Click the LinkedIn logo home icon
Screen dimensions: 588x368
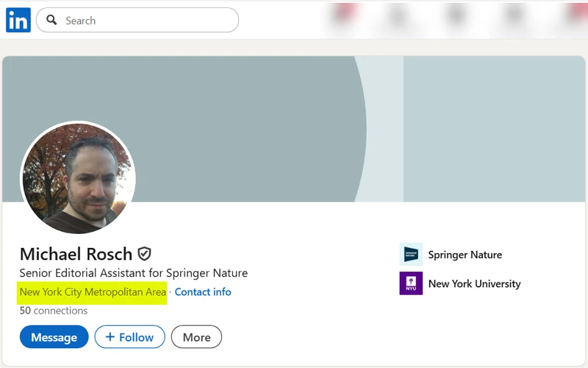(18, 20)
